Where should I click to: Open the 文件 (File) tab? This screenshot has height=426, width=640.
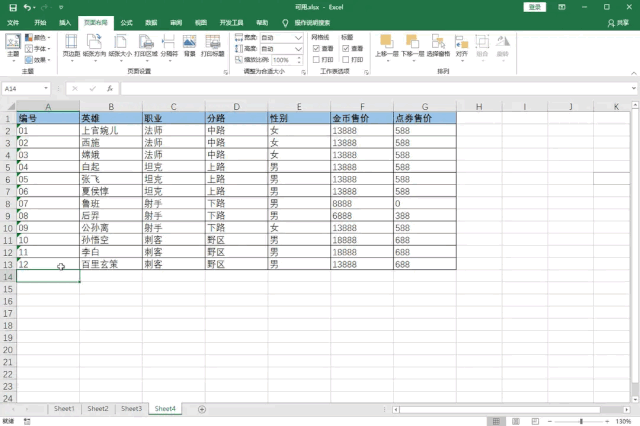coord(13,23)
